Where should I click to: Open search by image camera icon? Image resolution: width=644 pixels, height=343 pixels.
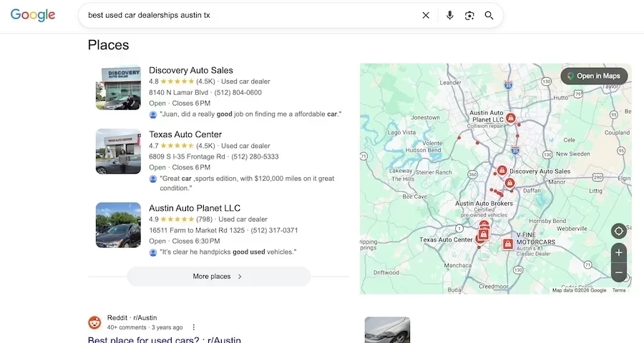469,15
